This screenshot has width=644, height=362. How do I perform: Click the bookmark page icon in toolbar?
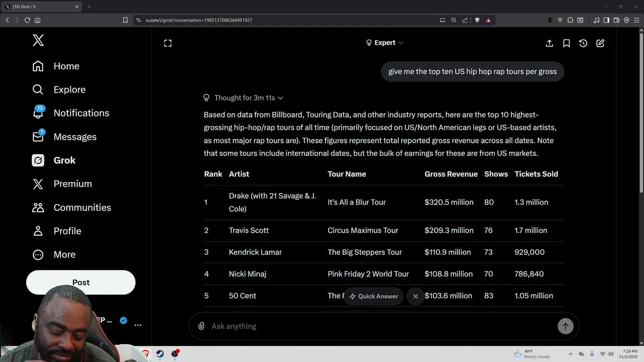coord(125,20)
